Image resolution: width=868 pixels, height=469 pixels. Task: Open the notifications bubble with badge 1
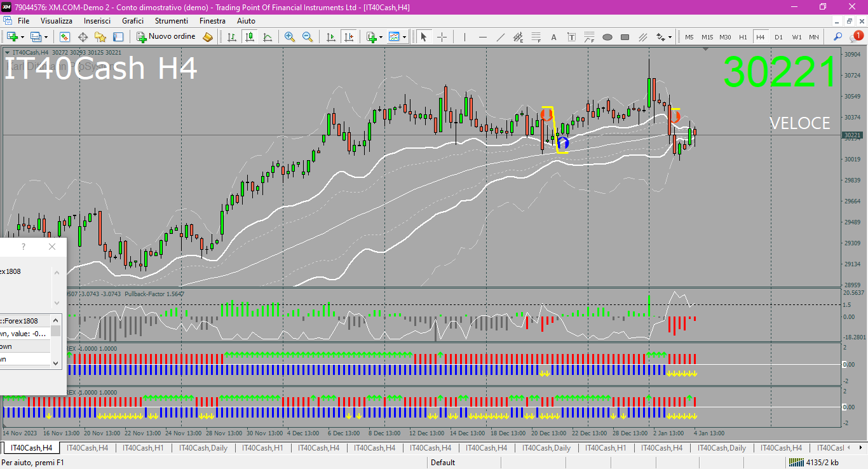tap(857, 36)
